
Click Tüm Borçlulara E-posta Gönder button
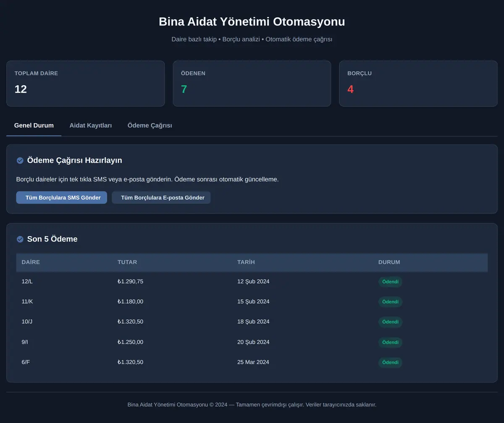[161, 198]
